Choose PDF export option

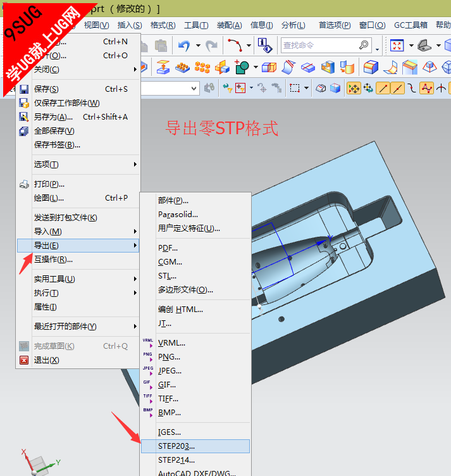coord(195,248)
